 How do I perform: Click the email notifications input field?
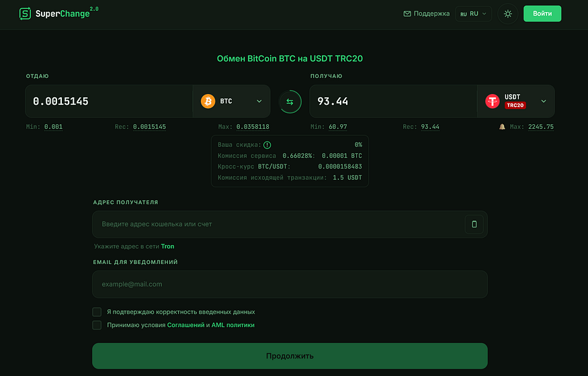point(290,284)
